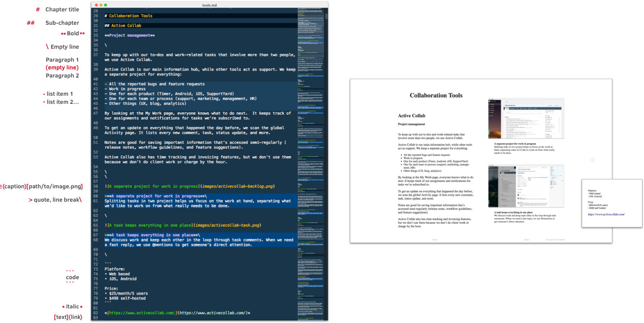This screenshot has width=644, height=323.
Task: Click '- Other things (UX, blog, analytics)' editor line
Action: [x=145, y=103]
